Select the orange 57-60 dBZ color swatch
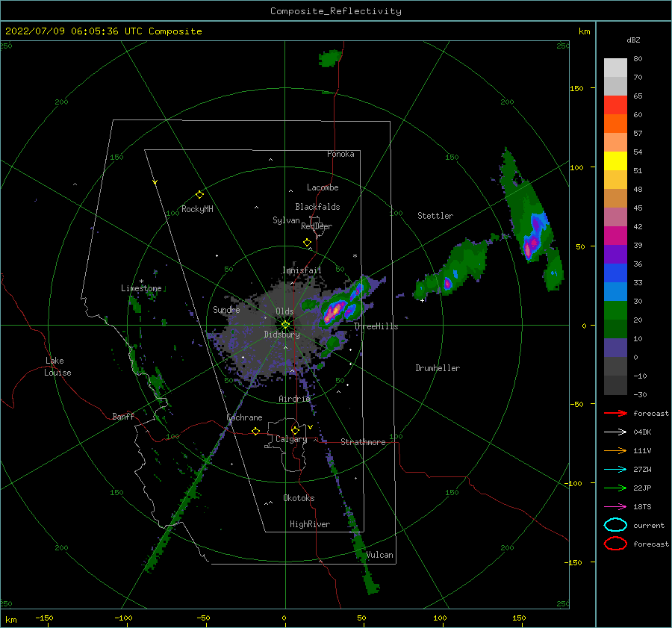Viewport: 672px width, 628px height. coord(615,124)
